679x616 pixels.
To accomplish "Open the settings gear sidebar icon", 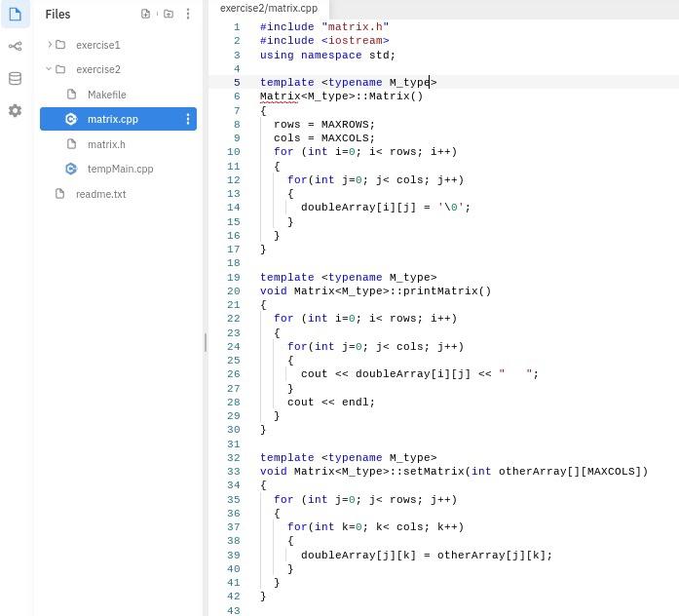I will pos(16,110).
